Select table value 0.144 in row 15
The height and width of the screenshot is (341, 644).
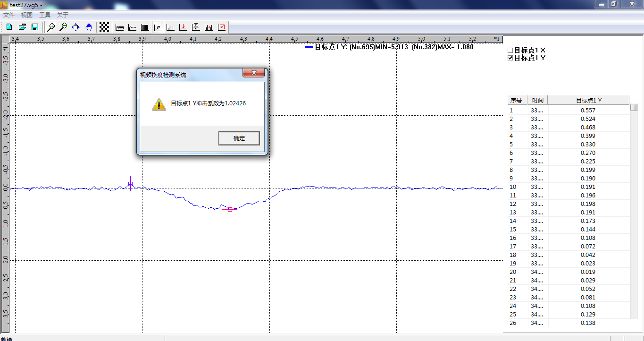588,230
